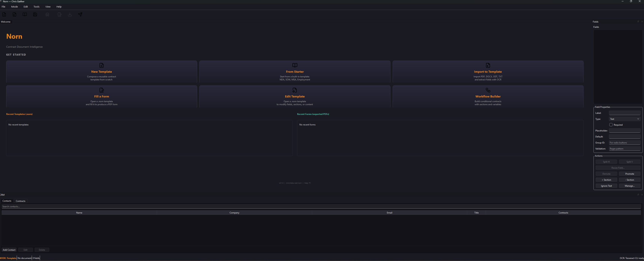644x261 pixels.
Task: Sort contacts by the Title column header
Action: click(477, 213)
